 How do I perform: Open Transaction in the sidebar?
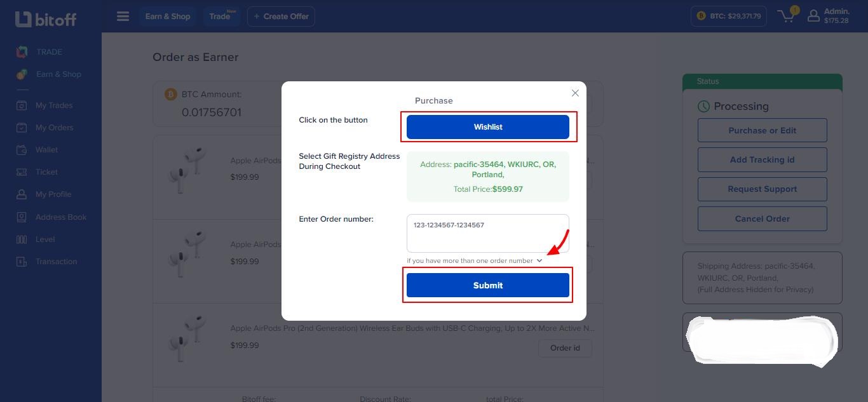pyautogui.click(x=56, y=262)
